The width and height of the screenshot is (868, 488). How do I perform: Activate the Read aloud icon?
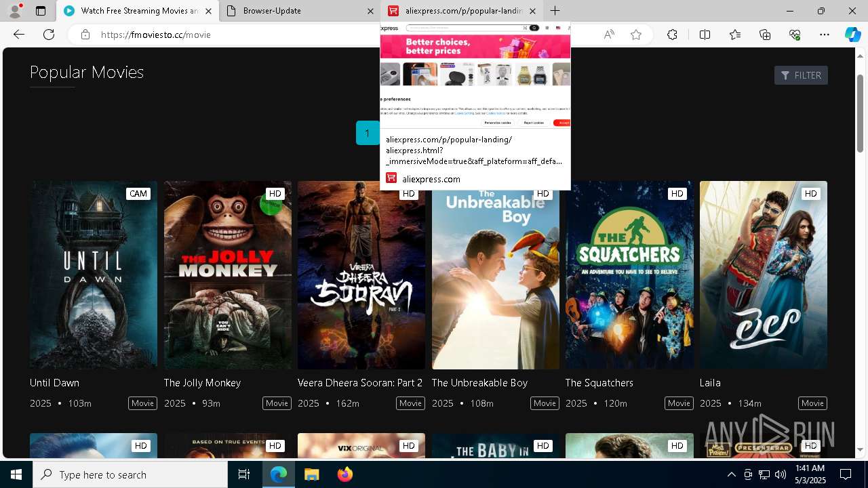coord(609,35)
